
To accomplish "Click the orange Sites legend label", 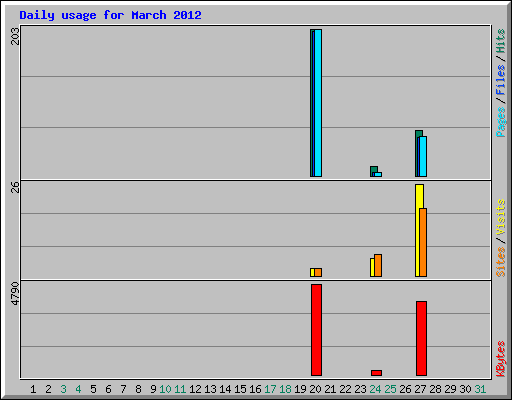I will click(x=501, y=262).
